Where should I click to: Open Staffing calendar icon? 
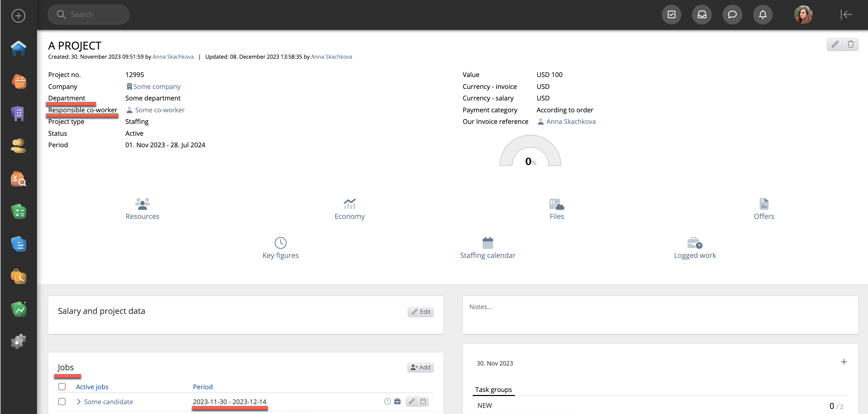(487, 243)
